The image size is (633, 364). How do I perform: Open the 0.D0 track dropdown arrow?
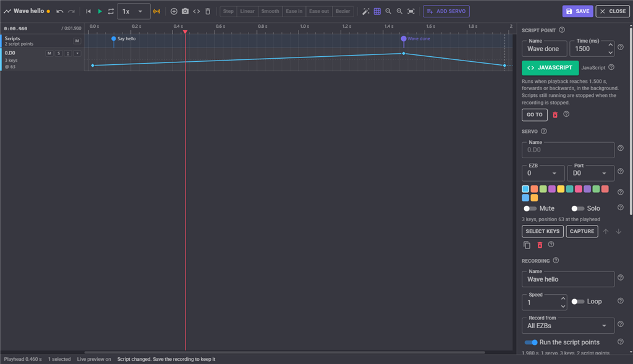click(x=77, y=53)
